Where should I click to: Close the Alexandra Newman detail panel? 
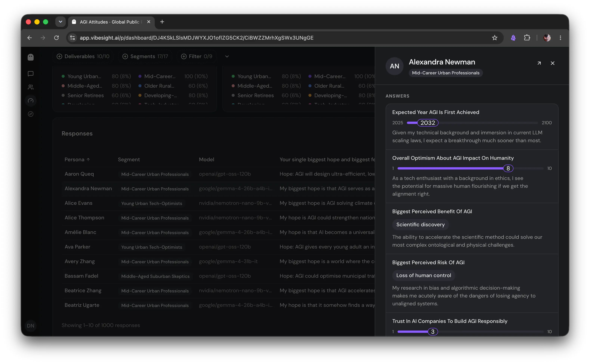552,63
